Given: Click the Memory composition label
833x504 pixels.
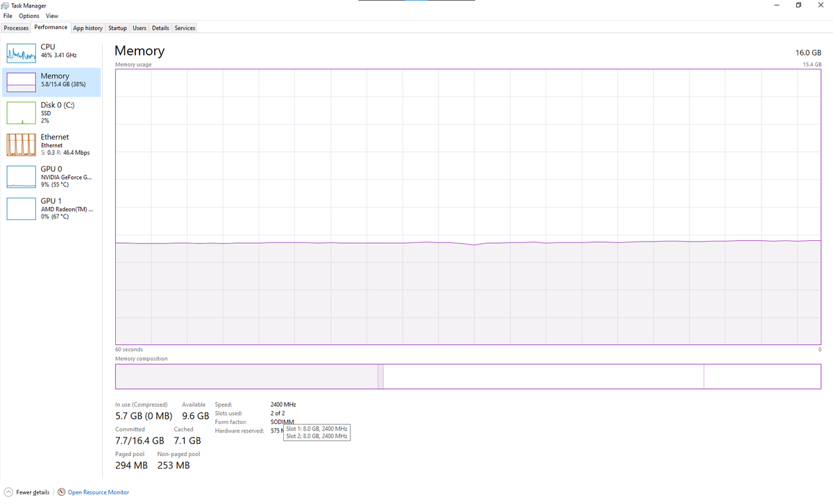Looking at the screenshot, I should (x=142, y=359).
